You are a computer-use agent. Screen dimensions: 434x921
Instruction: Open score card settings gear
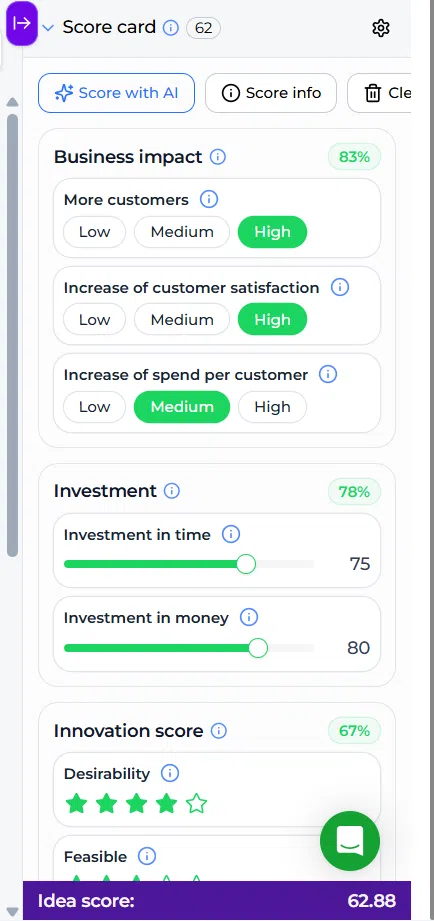tap(381, 28)
